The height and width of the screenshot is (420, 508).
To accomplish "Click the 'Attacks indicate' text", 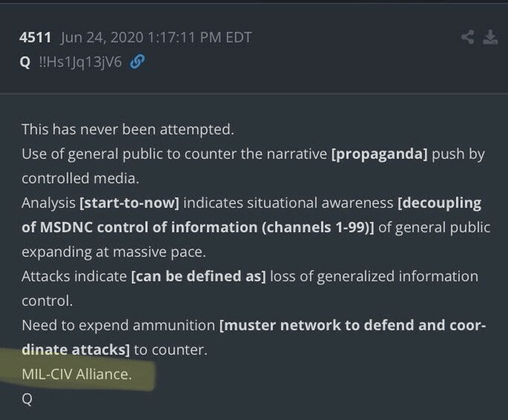I will click(x=74, y=277).
